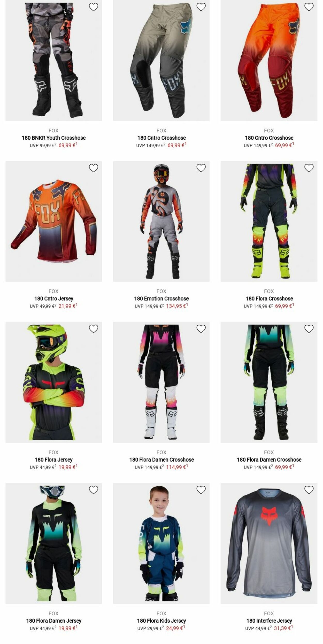Heart the pink 180 Flora Damen Crosshose
The image size is (323, 644).
201,329
